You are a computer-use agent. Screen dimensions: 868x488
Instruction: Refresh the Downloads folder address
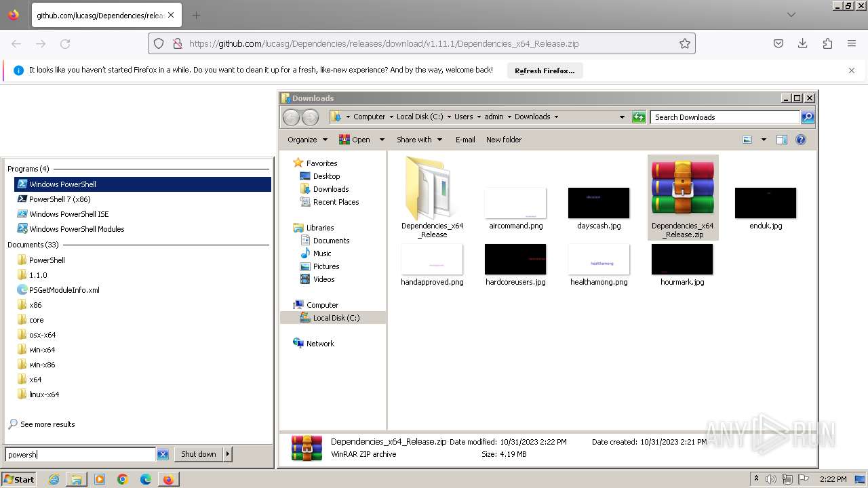pos(639,117)
